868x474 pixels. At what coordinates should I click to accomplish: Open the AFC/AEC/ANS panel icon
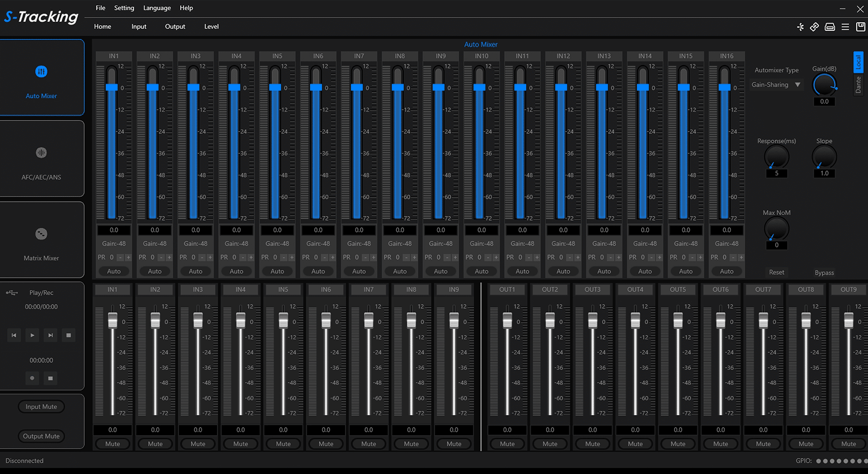41,153
